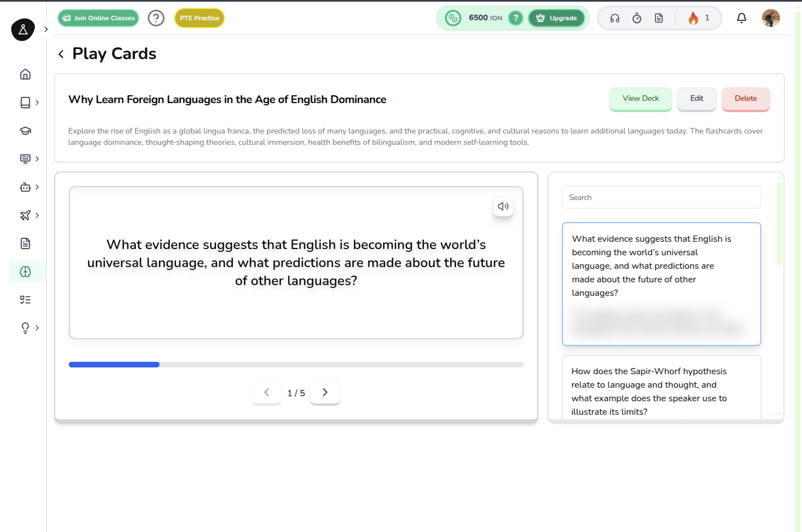This screenshot has width=802, height=532.
Task: Expand the lightbulb sidebar submenu
Action: point(37,328)
